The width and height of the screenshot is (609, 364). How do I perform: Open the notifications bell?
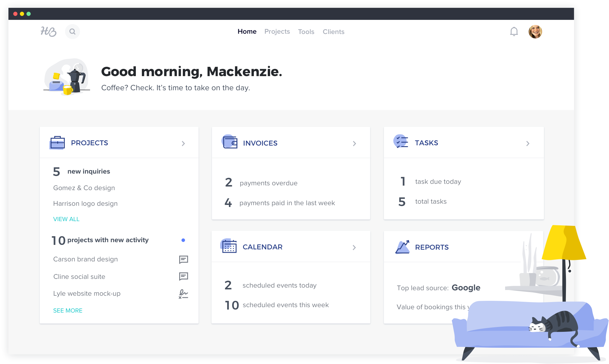coord(514,32)
